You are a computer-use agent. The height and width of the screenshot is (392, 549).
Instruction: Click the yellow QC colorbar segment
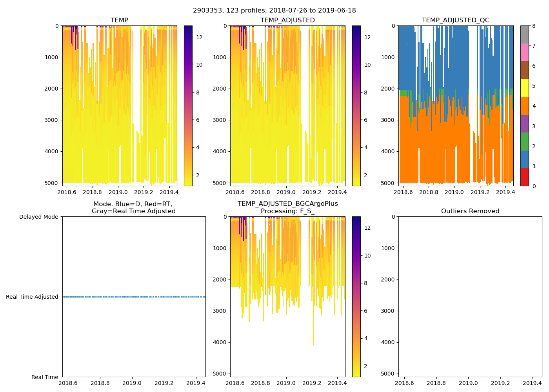click(x=524, y=88)
